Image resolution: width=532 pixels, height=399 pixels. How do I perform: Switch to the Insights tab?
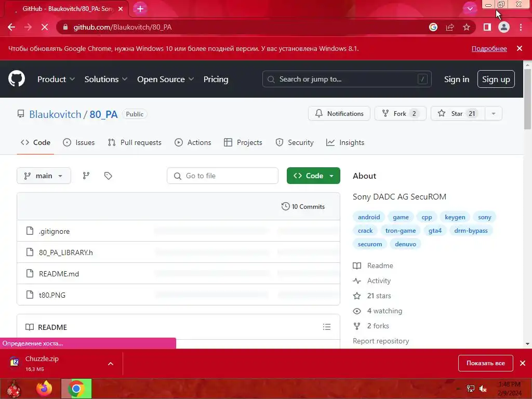[x=345, y=142]
